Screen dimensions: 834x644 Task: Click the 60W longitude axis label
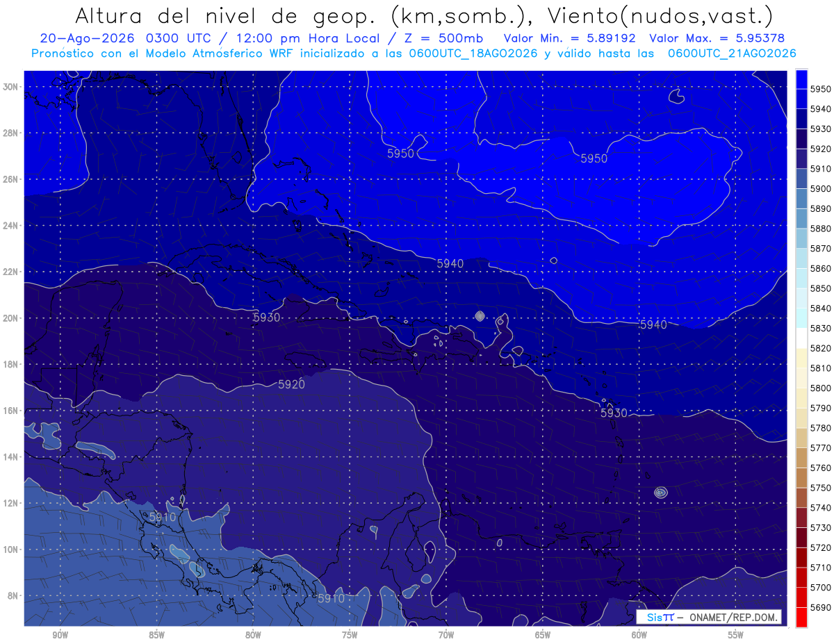point(639,635)
